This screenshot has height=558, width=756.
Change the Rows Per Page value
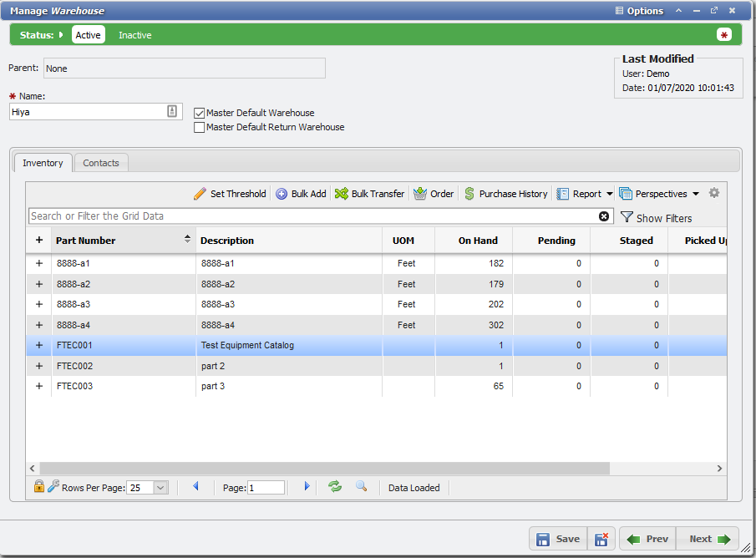click(148, 487)
